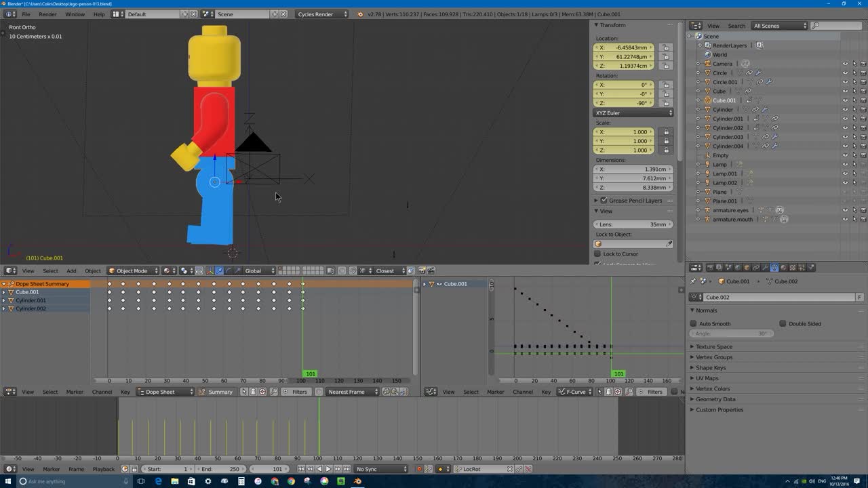
Task: Jump to the start frame button
Action: 301,469
